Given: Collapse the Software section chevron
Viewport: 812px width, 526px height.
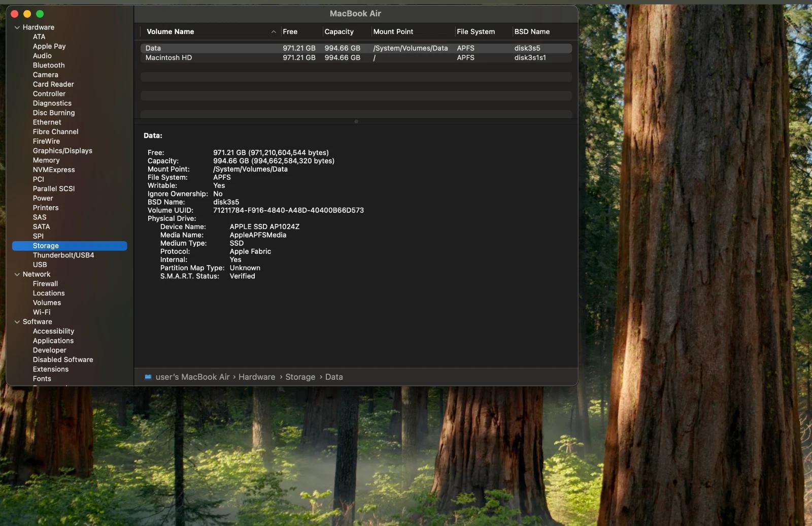Looking at the screenshot, I should [x=17, y=322].
